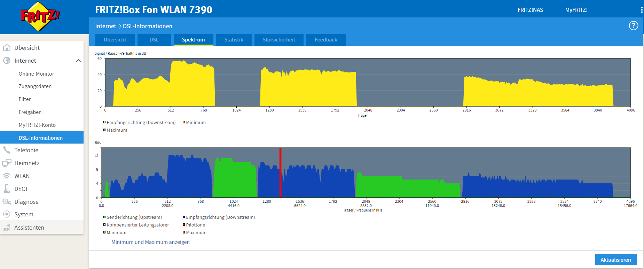
Task: Click the Aktualisieren button
Action: tap(615, 260)
